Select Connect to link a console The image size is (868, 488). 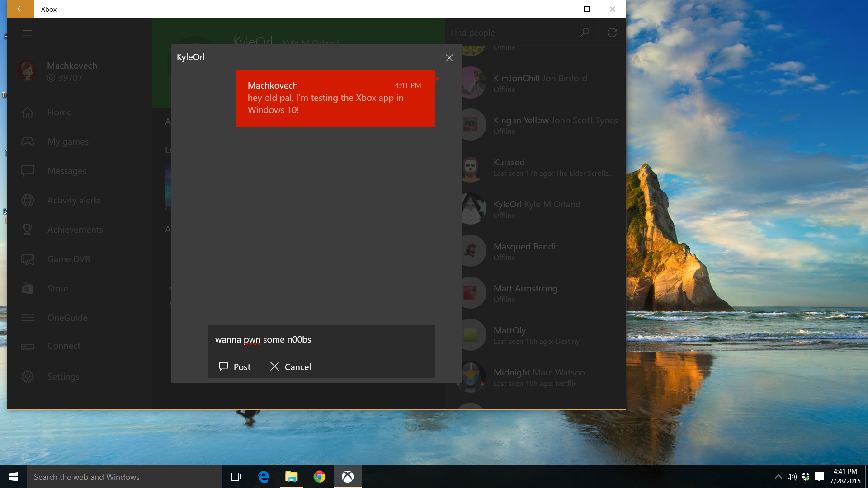pos(64,346)
